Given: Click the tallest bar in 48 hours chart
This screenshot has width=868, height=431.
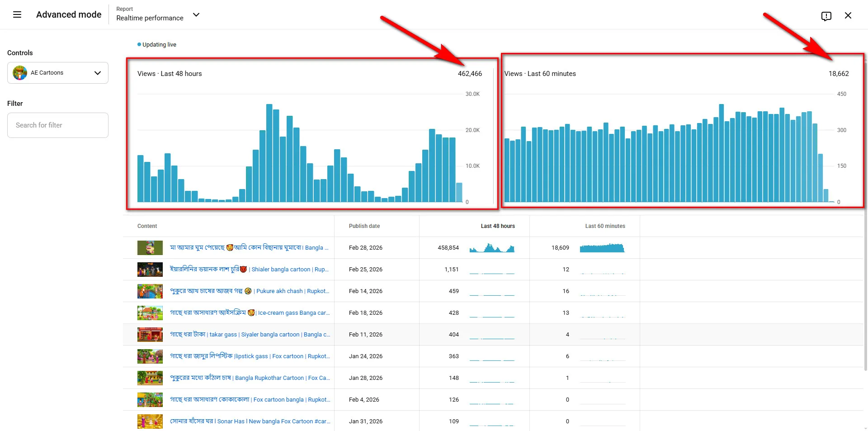Looking at the screenshot, I should (x=269, y=153).
